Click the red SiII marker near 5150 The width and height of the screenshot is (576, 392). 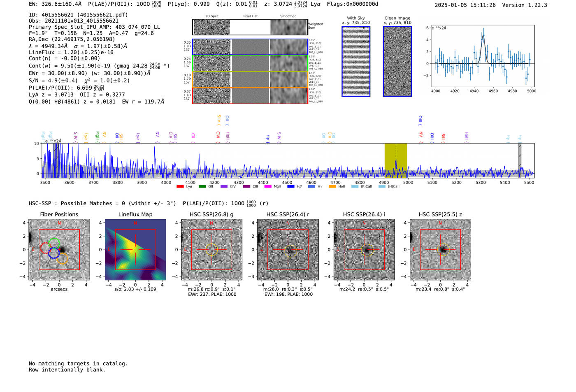click(444, 138)
